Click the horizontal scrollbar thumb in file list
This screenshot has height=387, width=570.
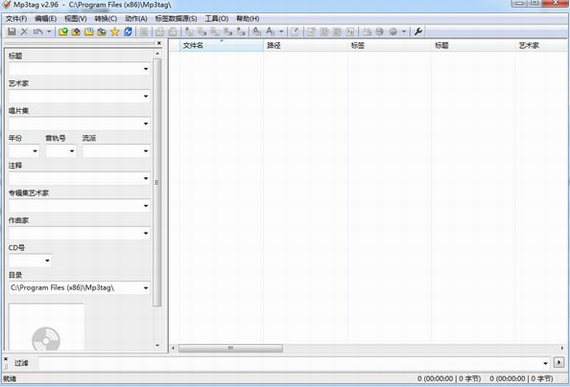pyautogui.click(x=230, y=348)
